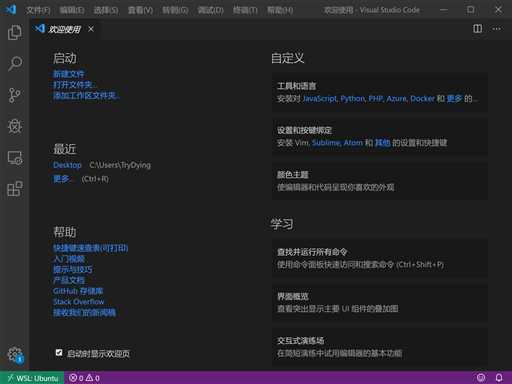Click the 更多 link under 最近
512x384 pixels.
[62, 179]
